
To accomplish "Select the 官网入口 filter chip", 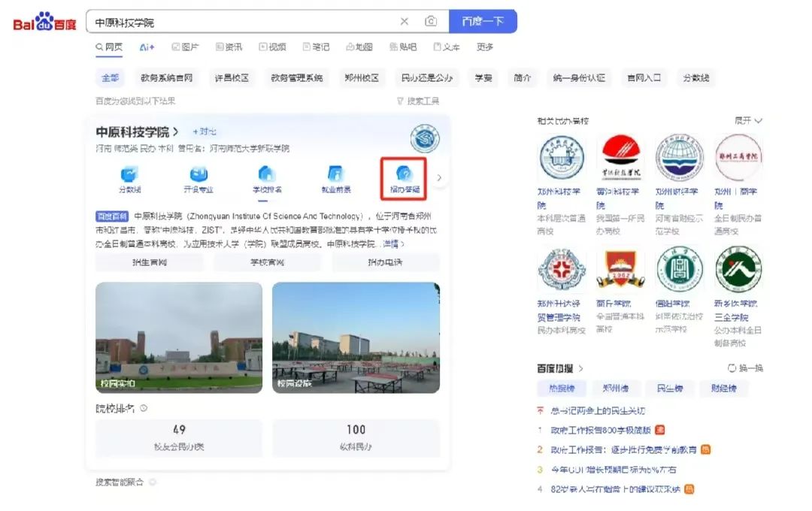I will pos(644,78).
